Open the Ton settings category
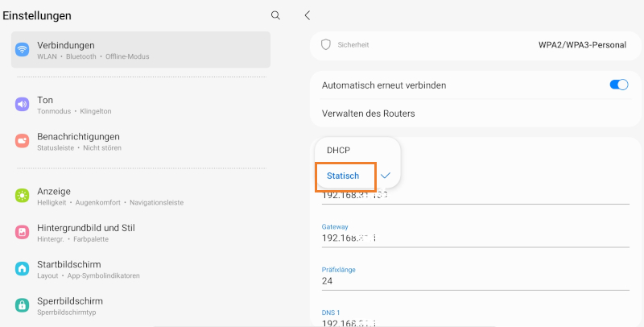 pyautogui.click(x=141, y=105)
